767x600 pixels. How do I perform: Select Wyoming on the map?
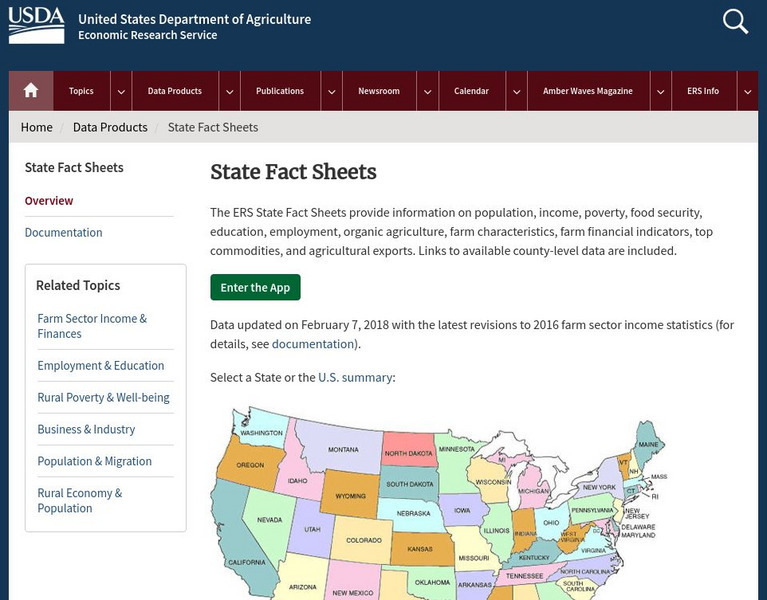[x=350, y=495]
